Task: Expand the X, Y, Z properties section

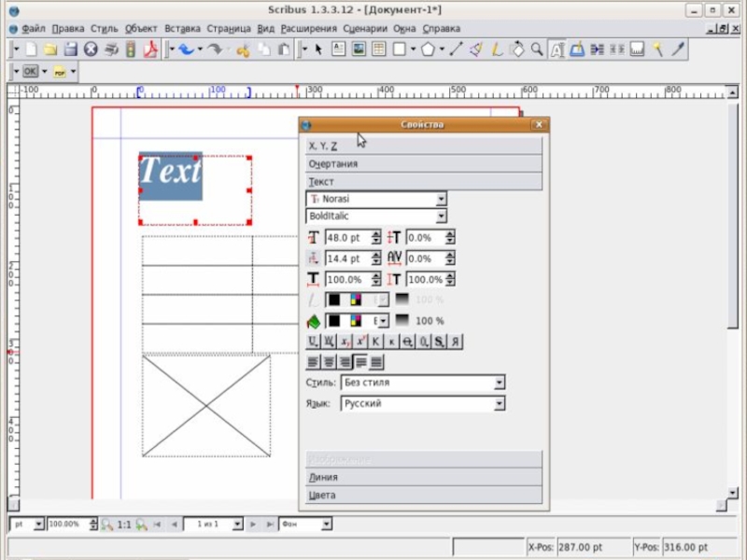Action: 424,146
